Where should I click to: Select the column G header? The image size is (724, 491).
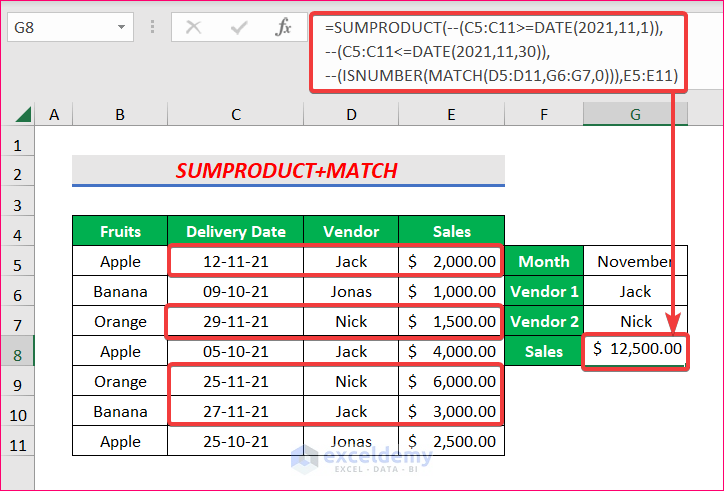(x=635, y=115)
